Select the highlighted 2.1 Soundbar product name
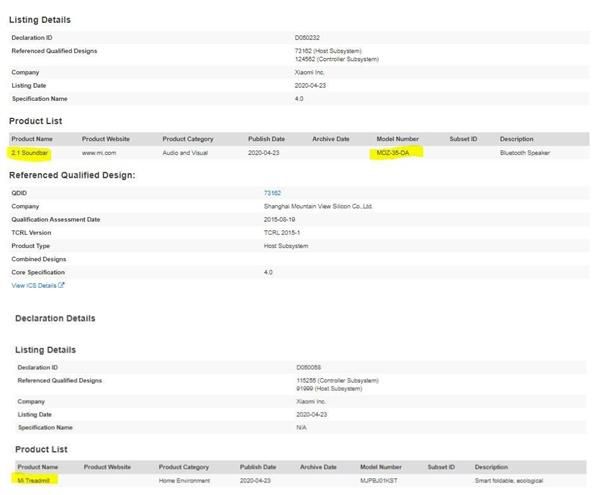600x495 pixels. click(x=30, y=153)
